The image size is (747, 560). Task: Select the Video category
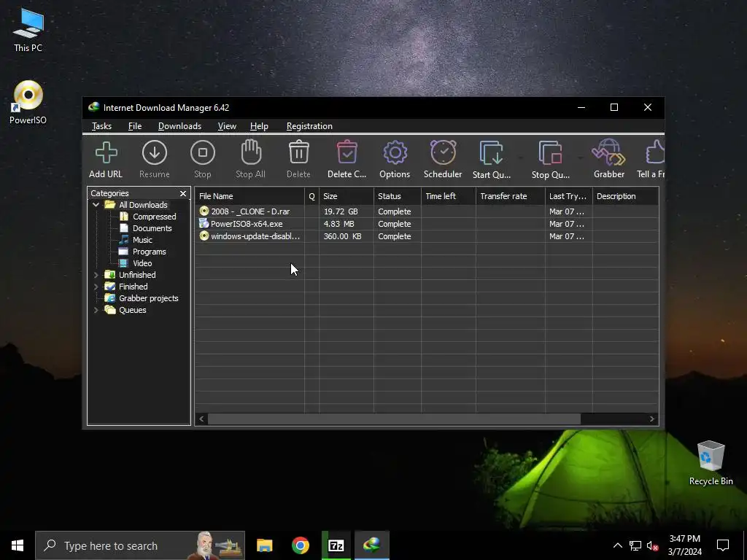click(x=142, y=263)
